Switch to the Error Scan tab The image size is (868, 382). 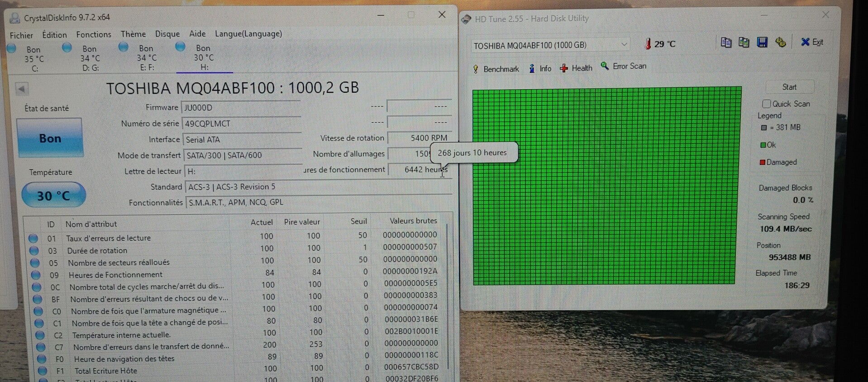coord(624,66)
